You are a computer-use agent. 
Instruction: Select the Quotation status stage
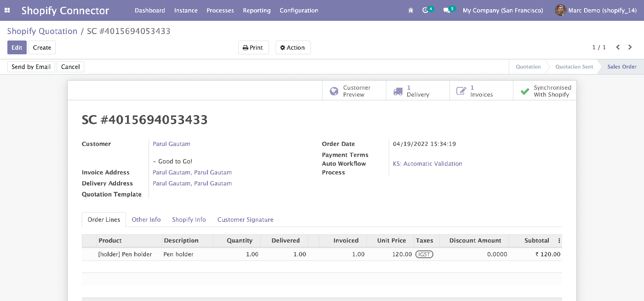click(x=528, y=67)
